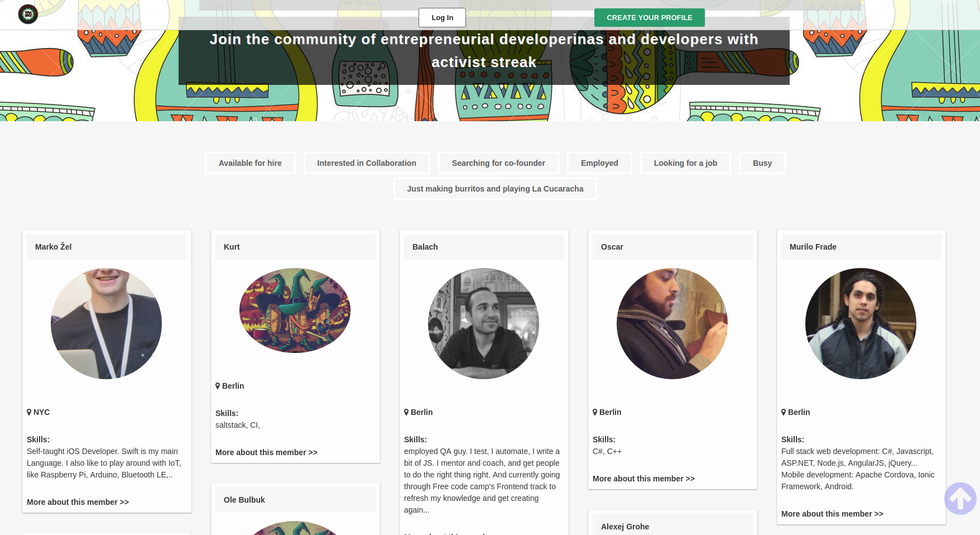
Task: Select the Employed filter tag
Action: point(599,163)
